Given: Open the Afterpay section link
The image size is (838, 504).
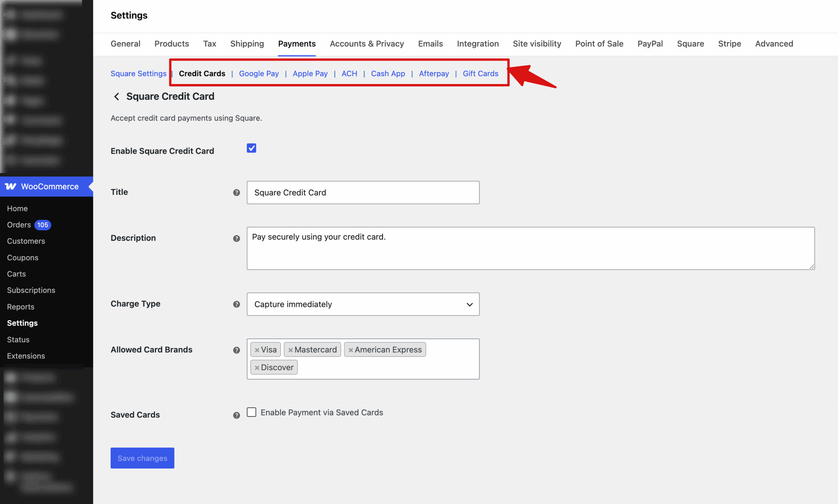Looking at the screenshot, I should coord(434,73).
